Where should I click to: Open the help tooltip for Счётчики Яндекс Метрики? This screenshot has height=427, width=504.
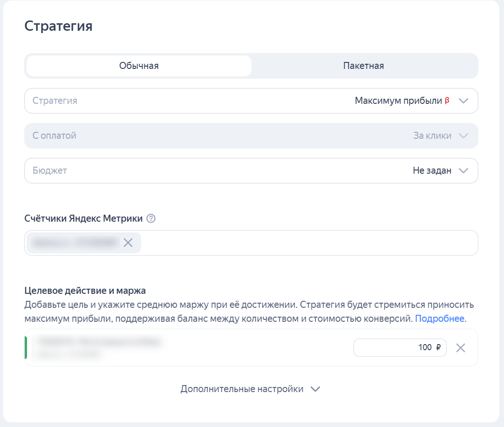point(150,218)
